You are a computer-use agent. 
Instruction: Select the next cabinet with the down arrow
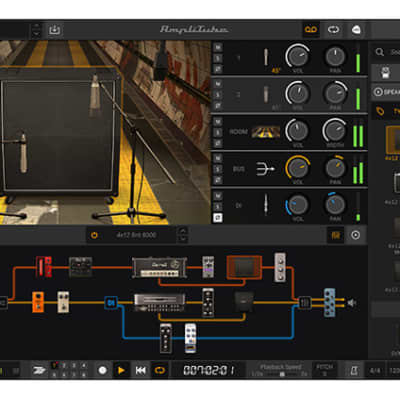183,239
